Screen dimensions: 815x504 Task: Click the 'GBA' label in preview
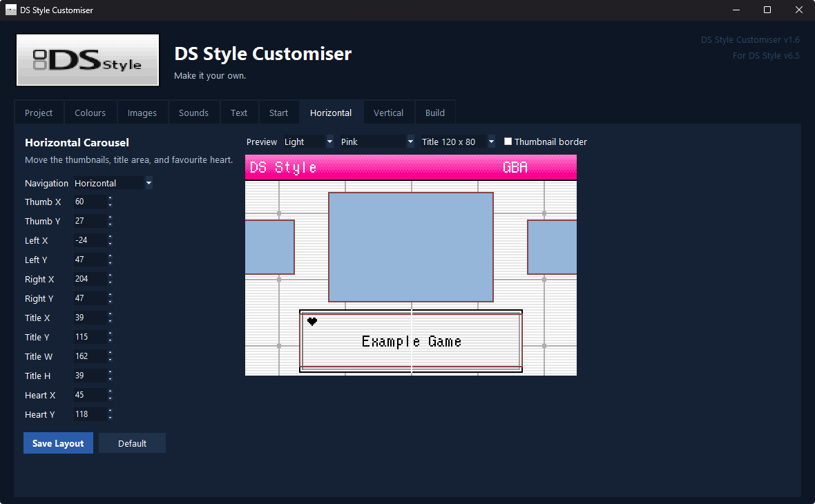point(515,167)
